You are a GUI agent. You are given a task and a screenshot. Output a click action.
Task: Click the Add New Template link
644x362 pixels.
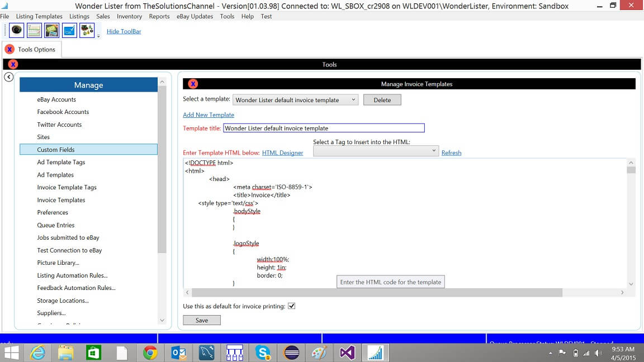(x=209, y=115)
